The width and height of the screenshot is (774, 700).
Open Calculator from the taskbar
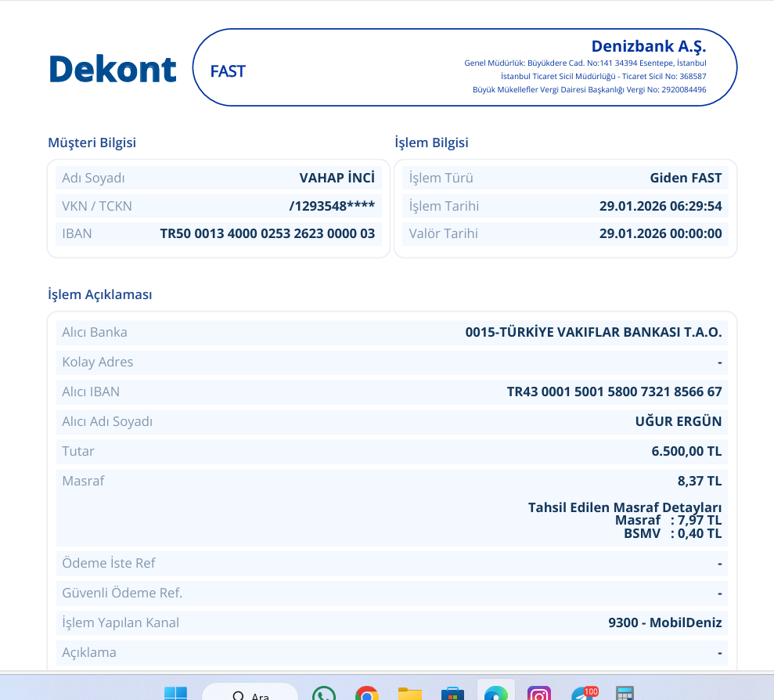(x=625, y=694)
